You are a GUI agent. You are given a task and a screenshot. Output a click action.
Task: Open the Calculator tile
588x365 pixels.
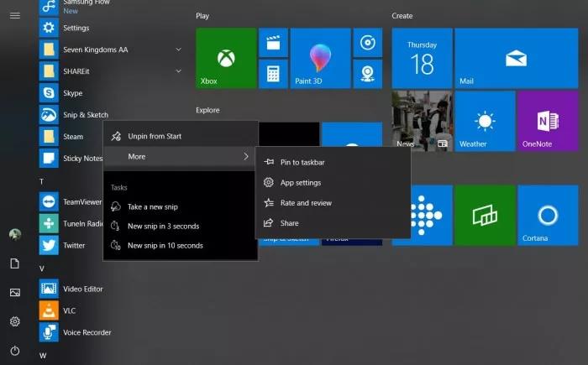click(x=273, y=74)
